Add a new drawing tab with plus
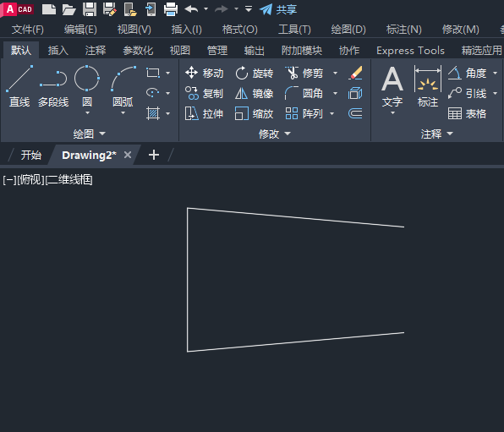This screenshot has width=504, height=432. click(154, 155)
